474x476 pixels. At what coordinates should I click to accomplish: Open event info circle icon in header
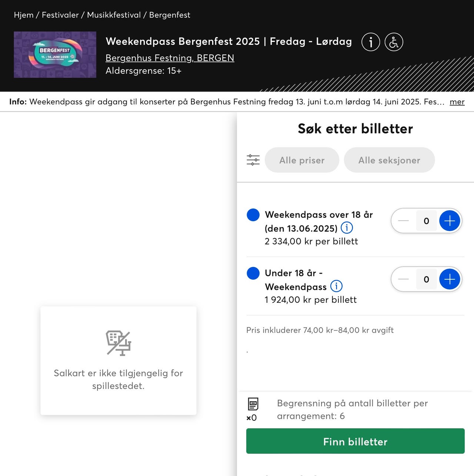(x=371, y=42)
